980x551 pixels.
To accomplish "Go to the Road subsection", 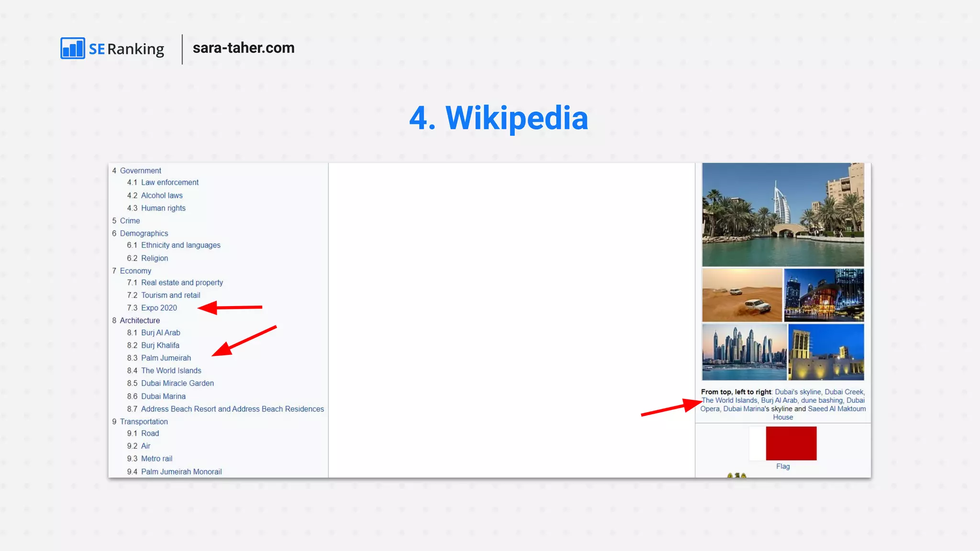I will coord(150,433).
